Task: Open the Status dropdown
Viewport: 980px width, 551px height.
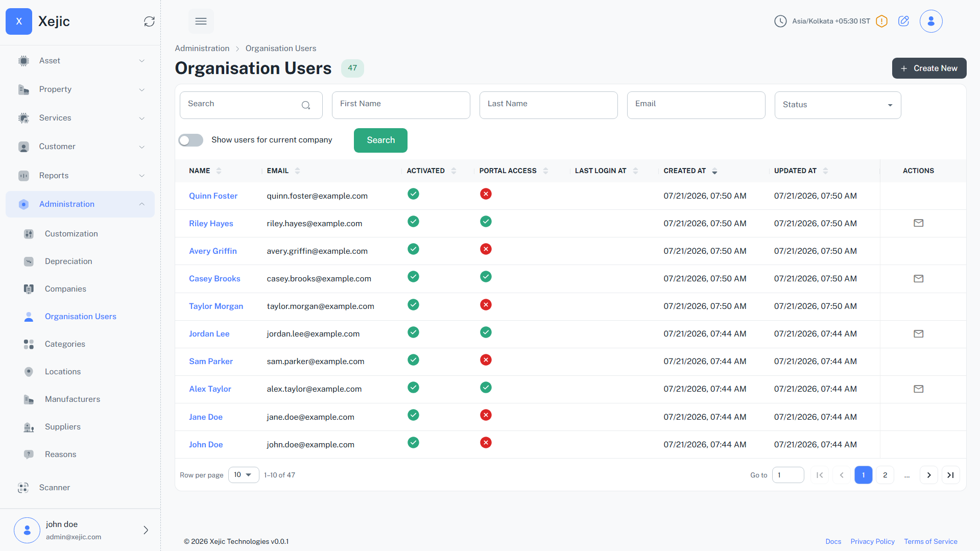Action: pos(838,105)
